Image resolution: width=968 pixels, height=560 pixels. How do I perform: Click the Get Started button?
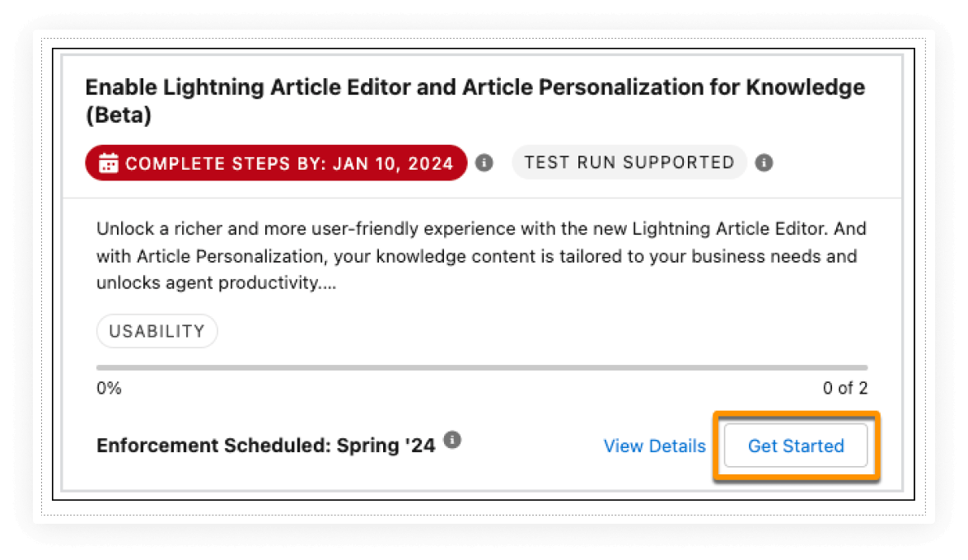coord(795,446)
